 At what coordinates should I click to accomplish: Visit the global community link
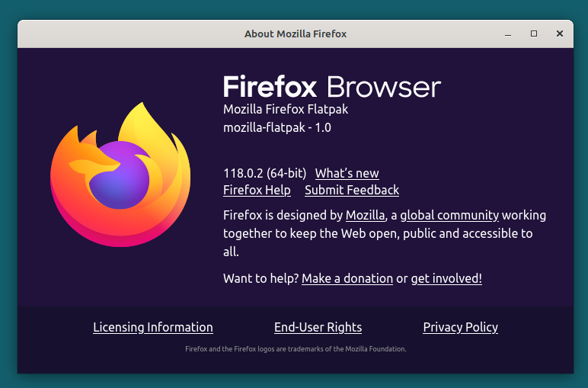(449, 215)
